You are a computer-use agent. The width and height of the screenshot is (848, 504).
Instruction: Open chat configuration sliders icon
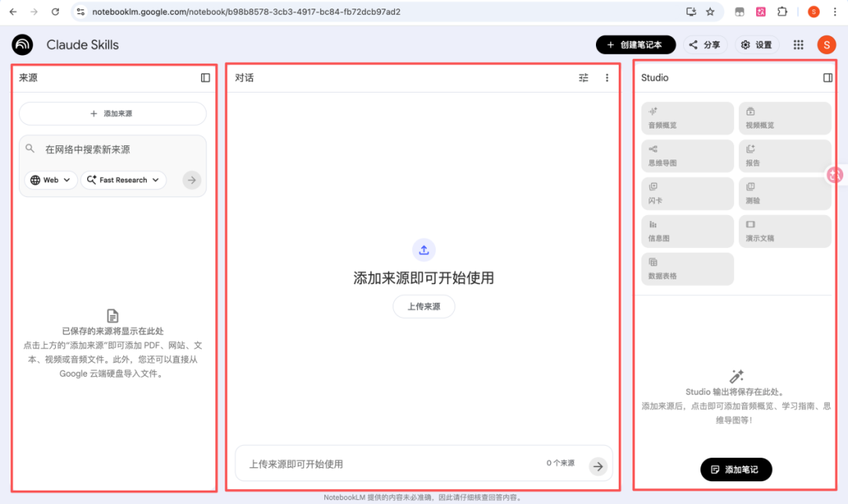click(583, 78)
